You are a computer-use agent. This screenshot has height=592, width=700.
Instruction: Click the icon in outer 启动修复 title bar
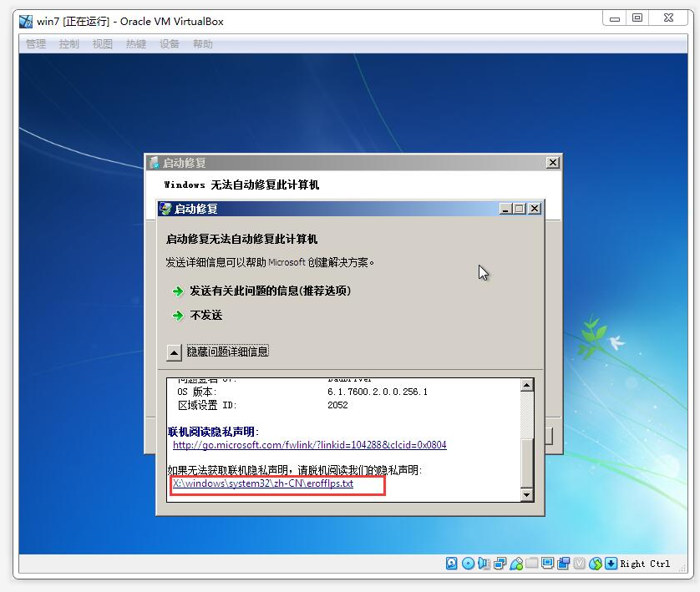154,163
